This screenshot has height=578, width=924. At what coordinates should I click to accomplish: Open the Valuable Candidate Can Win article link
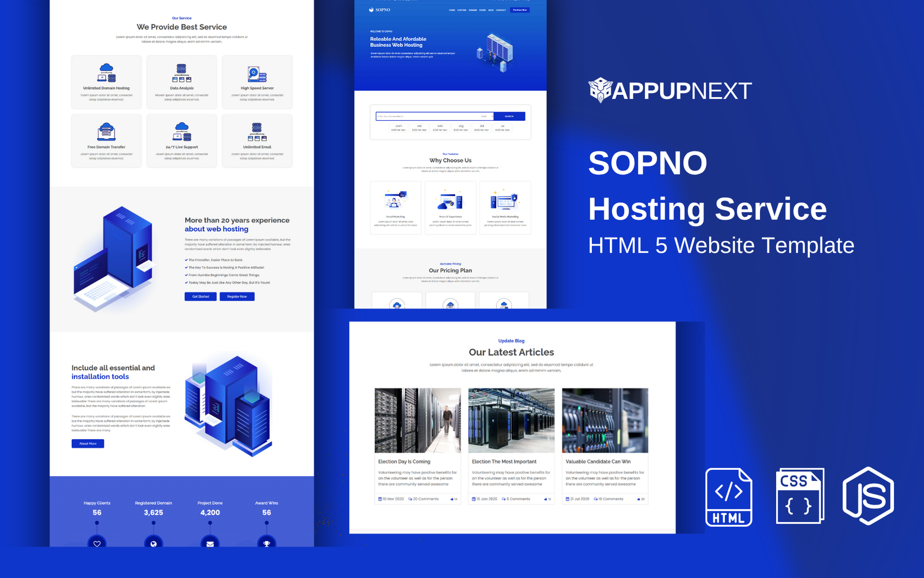(x=598, y=461)
